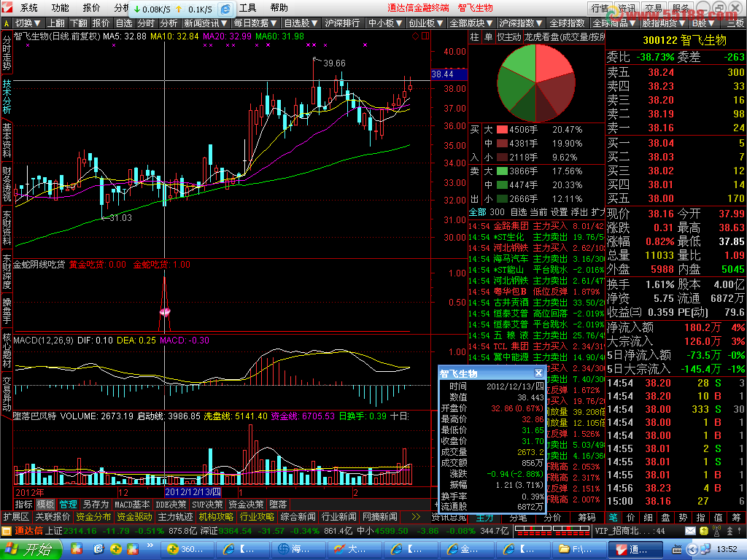Switch to the 通... TDX taskbar button

pos(635,550)
